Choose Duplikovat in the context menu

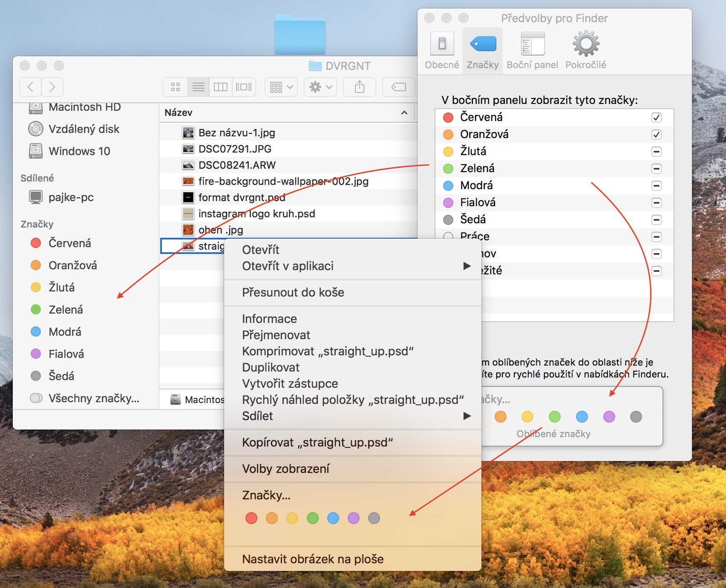353,367
